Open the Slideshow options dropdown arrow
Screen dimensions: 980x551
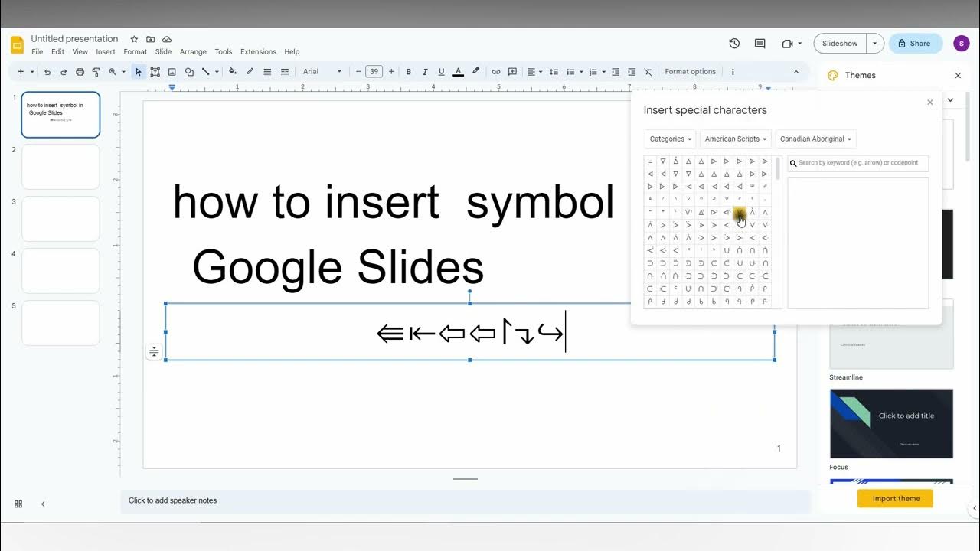(875, 44)
